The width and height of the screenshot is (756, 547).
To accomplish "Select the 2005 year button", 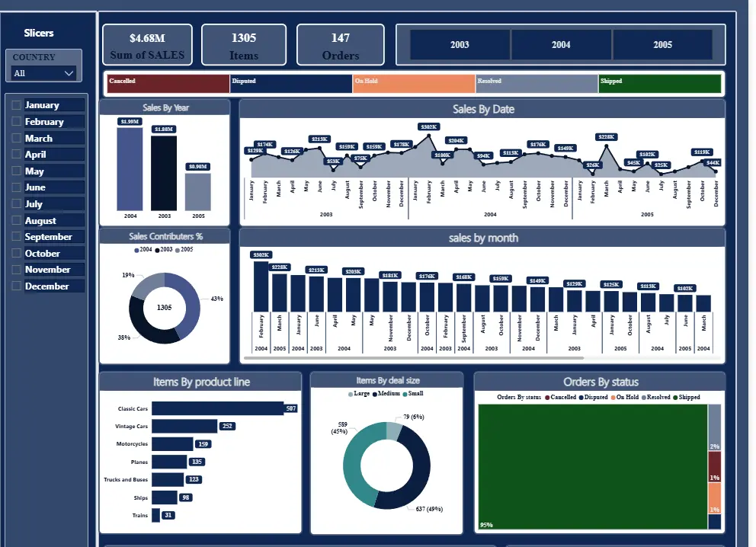I will [x=663, y=45].
